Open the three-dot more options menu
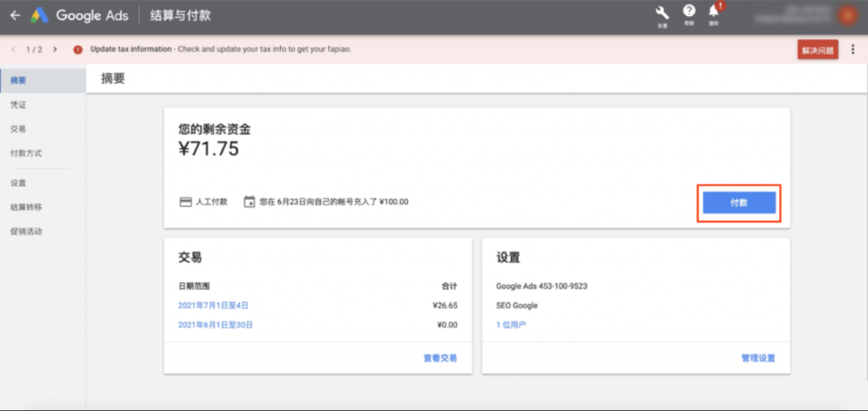This screenshot has height=411, width=868. (853, 50)
